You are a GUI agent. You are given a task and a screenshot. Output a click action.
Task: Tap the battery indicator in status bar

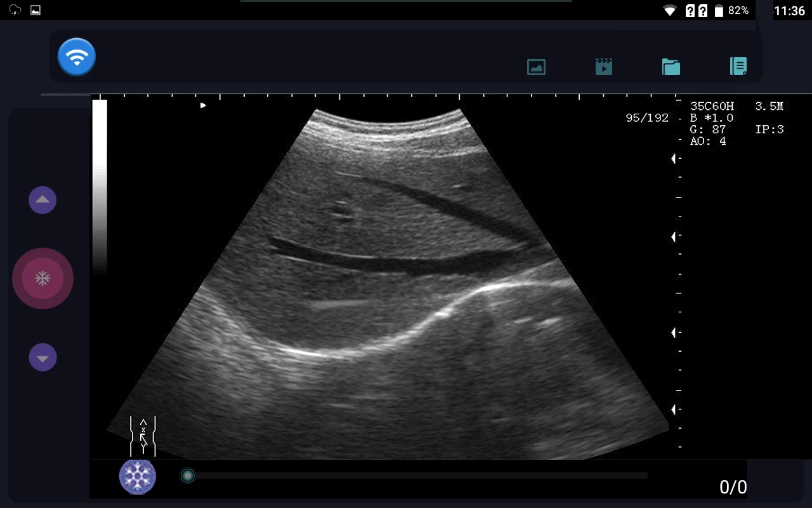point(719,11)
